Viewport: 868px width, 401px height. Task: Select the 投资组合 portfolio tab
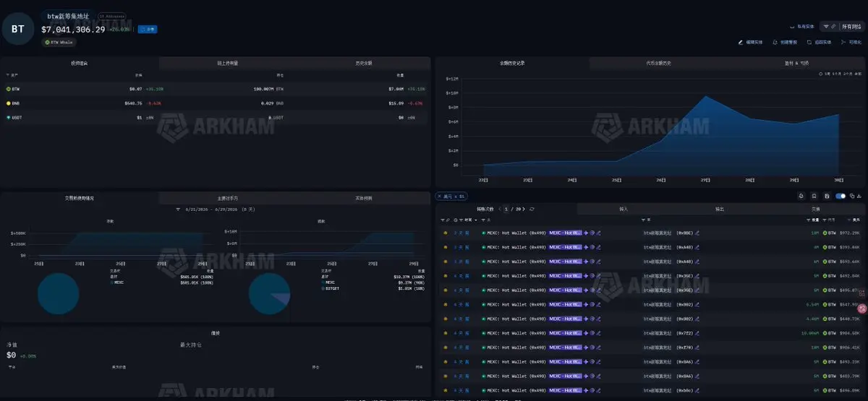80,64
